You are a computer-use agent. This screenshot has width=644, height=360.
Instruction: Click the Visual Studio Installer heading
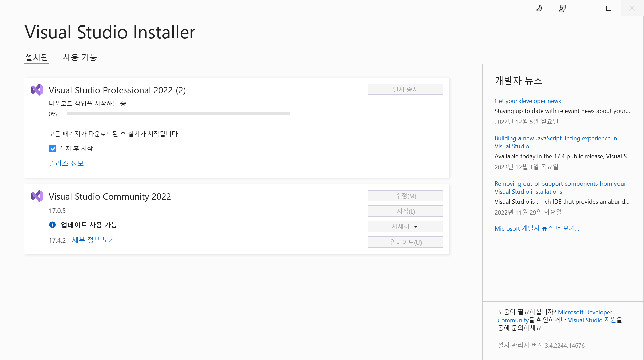point(110,32)
